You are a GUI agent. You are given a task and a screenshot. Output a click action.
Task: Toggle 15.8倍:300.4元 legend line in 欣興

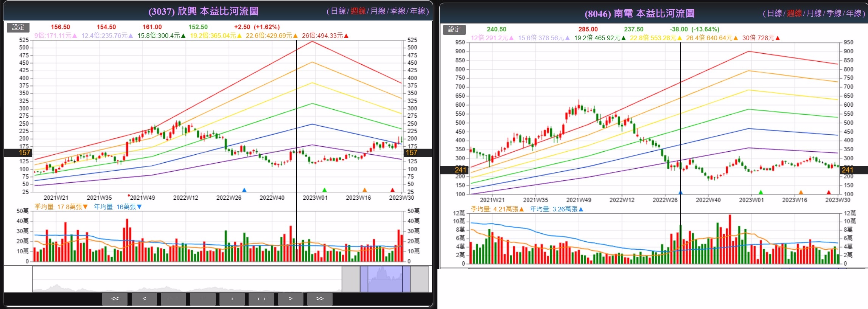(x=161, y=36)
